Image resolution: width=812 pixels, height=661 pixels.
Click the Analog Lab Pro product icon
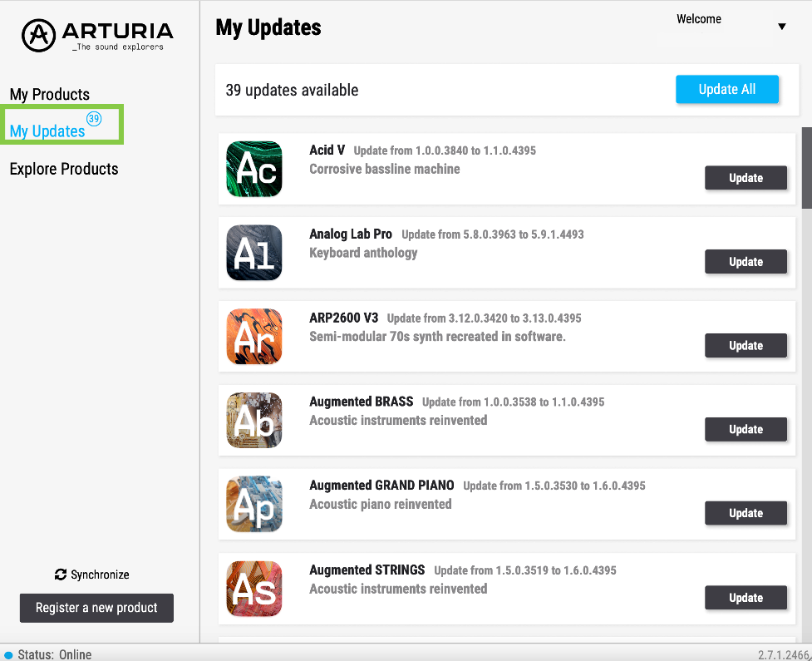coord(254,253)
